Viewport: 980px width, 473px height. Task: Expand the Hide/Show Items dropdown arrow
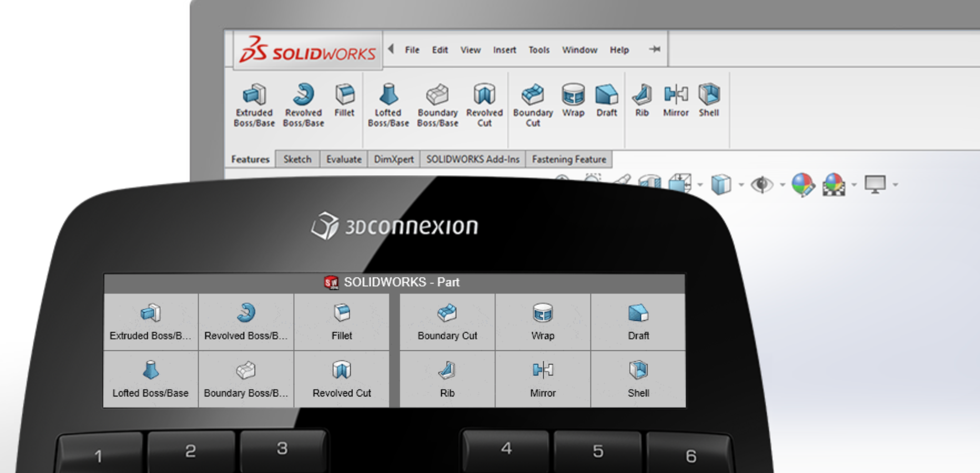coord(782,185)
